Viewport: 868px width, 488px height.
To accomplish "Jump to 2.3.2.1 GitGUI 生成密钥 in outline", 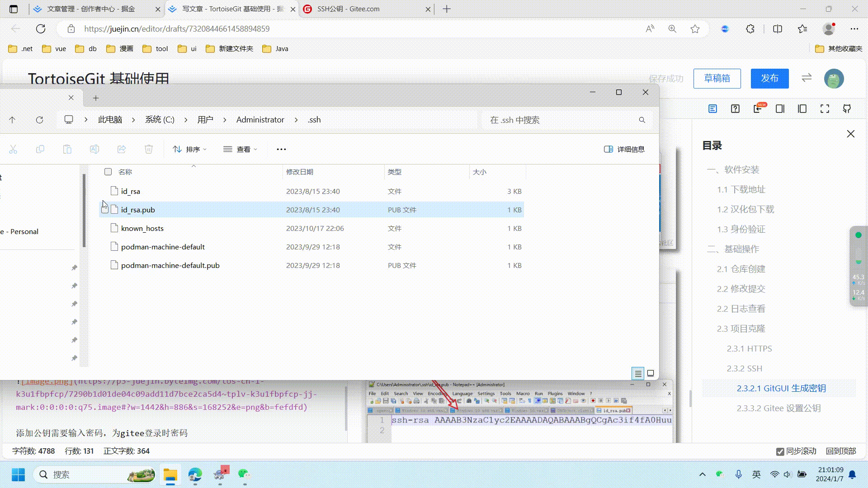I will [x=781, y=389].
